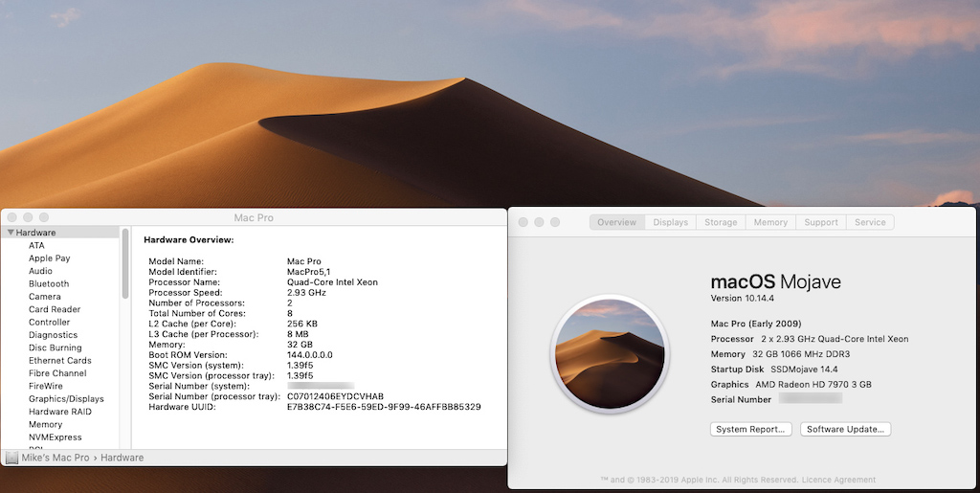Minimize the Mac Pro System Report window
980x493 pixels.
tap(28, 217)
